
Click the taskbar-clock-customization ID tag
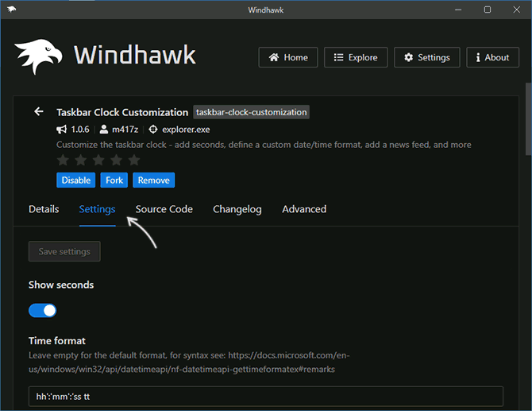click(x=252, y=112)
